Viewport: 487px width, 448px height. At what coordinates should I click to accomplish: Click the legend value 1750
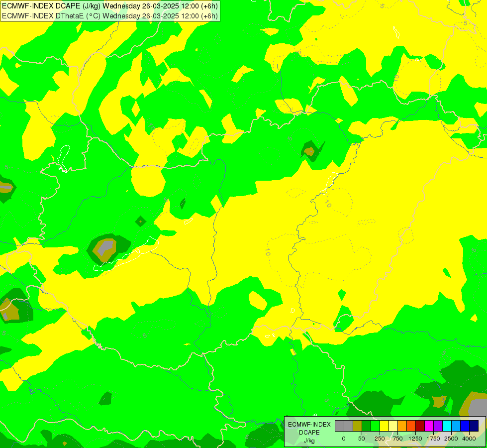click(x=433, y=439)
